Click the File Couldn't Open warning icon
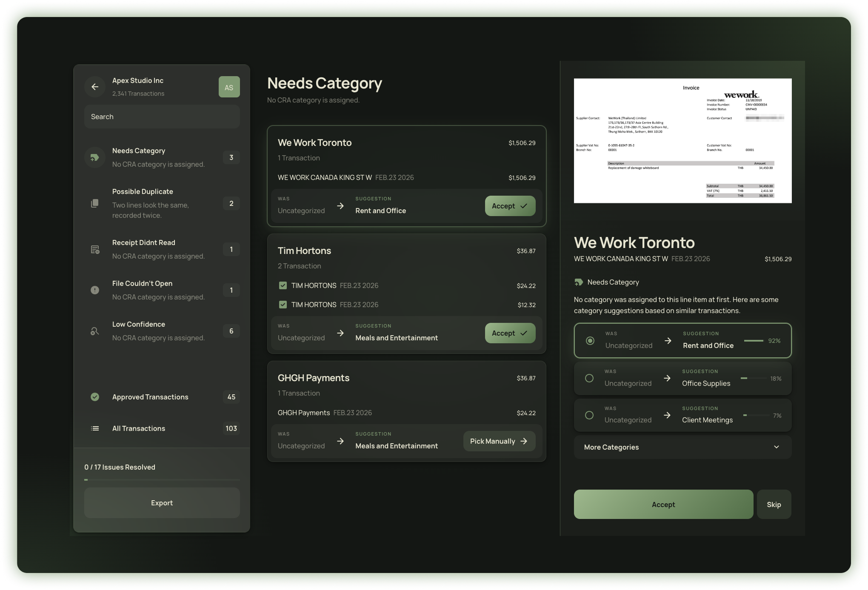Image resolution: width=868 pixels, height=590 pixels. [x=95, y=290]
